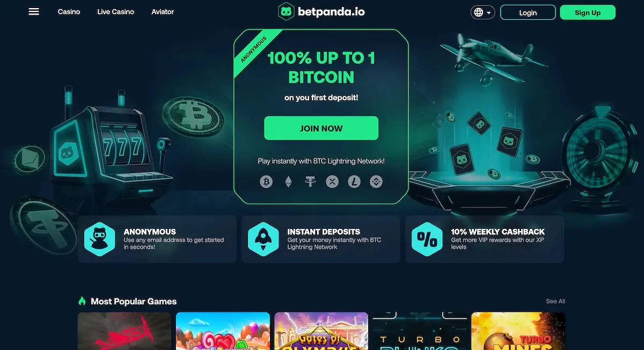Click the green Sign Up button

[x=588, y=12]
